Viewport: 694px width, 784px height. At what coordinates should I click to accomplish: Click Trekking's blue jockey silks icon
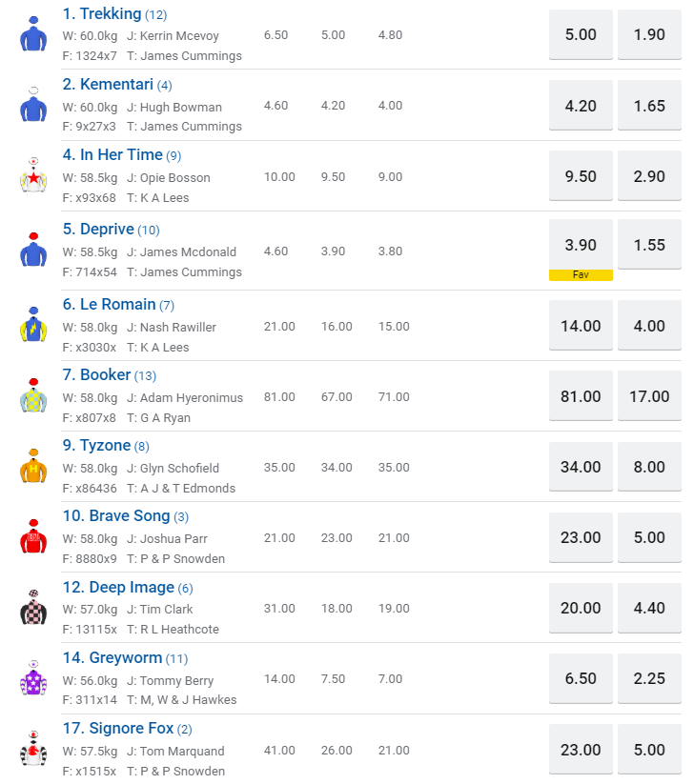tap(33, 34)
